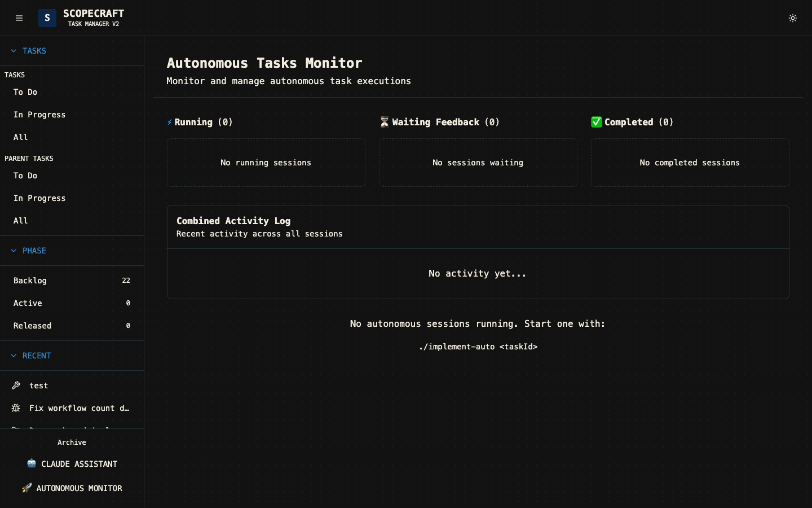
Task: Select the Backlog phase
Action: (x=72, y=281)
